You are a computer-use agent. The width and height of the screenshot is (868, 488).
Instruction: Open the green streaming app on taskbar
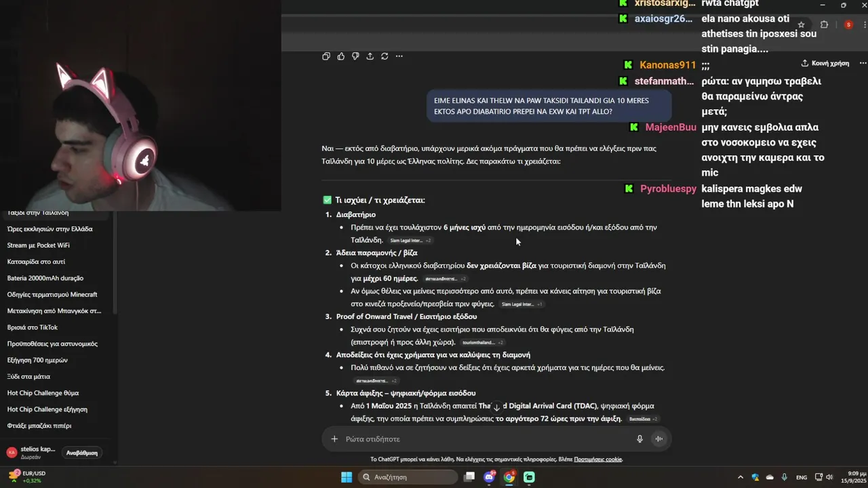point(530,477)
